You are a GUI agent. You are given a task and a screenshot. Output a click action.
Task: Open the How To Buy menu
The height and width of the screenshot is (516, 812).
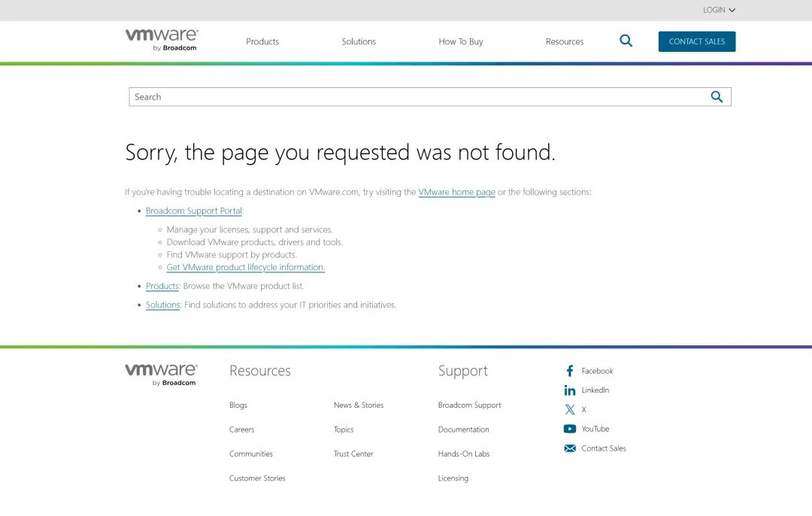(x=460, y=41)
